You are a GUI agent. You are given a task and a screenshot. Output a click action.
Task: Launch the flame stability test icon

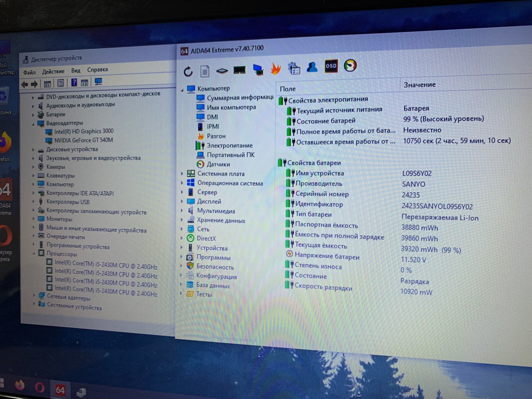(276, 69)
